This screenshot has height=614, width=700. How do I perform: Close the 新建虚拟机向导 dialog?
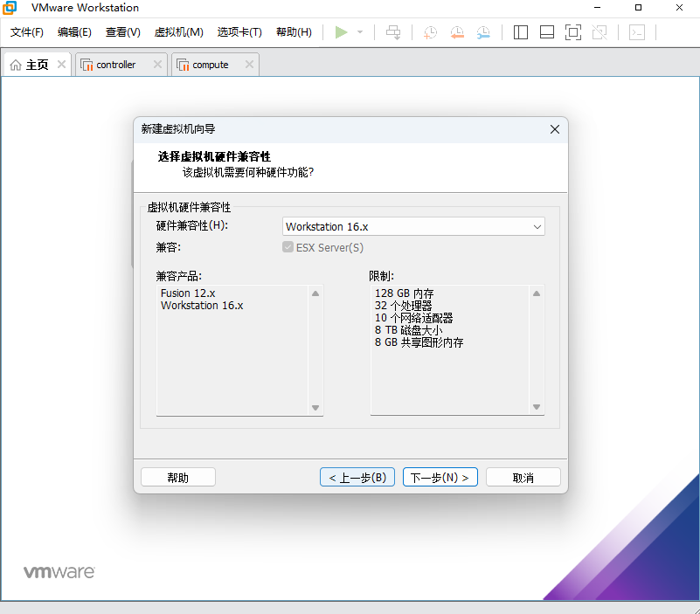(x=555, y=129)
